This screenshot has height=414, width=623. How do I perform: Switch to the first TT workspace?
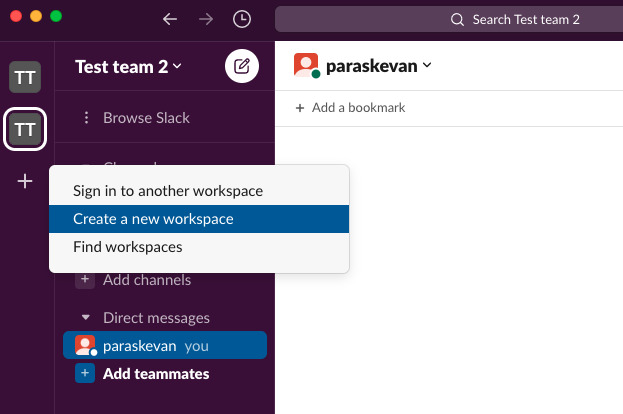(x=25, y=77)
